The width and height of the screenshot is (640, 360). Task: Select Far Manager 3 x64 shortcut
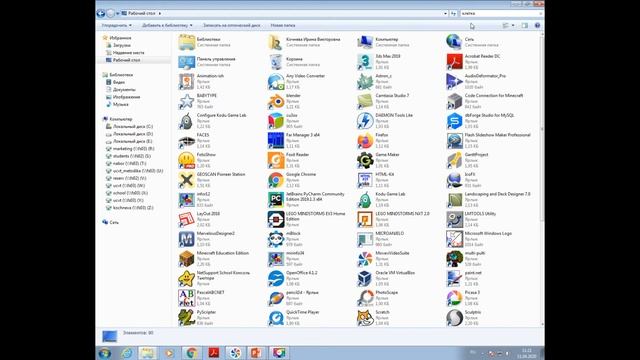pyautogui.click(x=294, y=140)
